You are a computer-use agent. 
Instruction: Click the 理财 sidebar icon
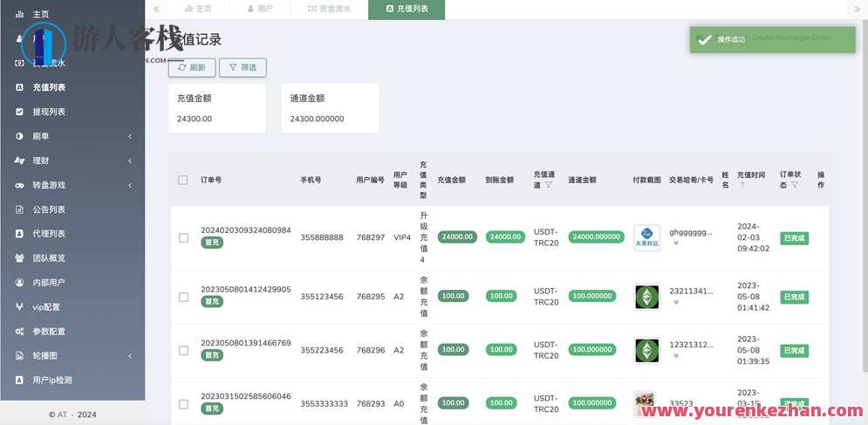coord(19,161)
